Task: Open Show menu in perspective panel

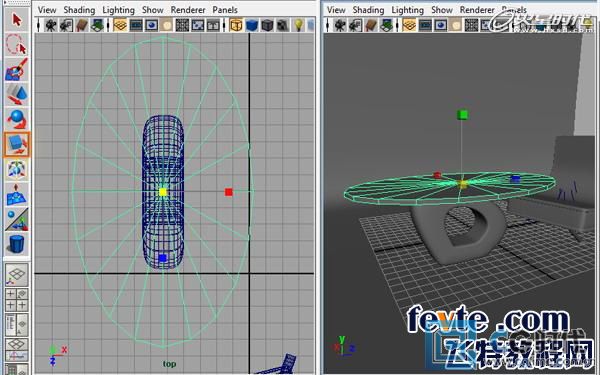Action: [442, 10]
